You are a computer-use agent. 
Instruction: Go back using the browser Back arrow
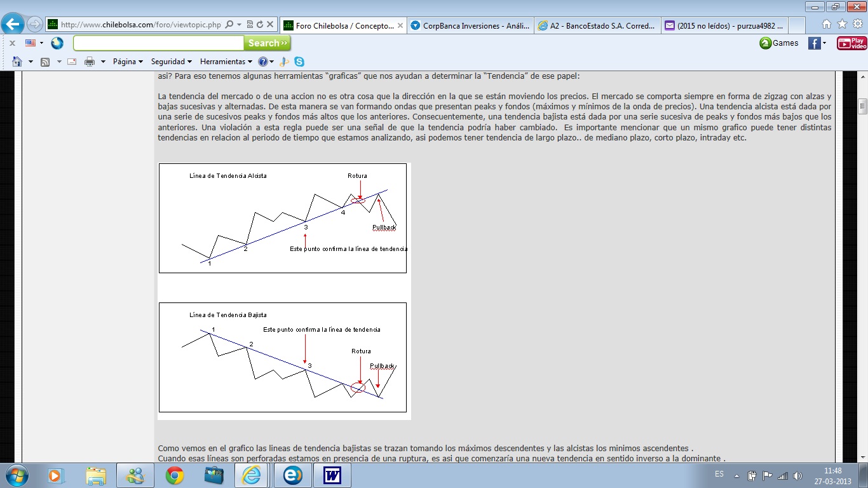point(13,25)
